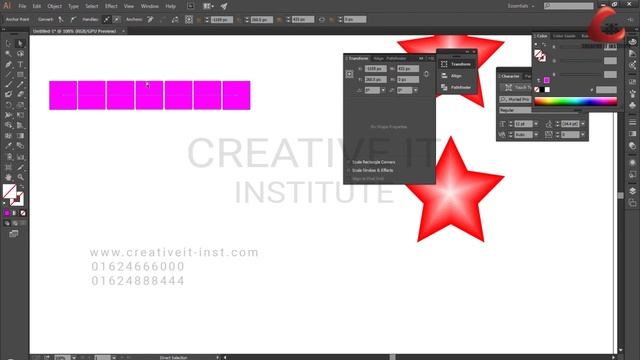Viewport: 640px width, 360px height.
Task: Remove selected anchor points
Action: pos(150,19)
